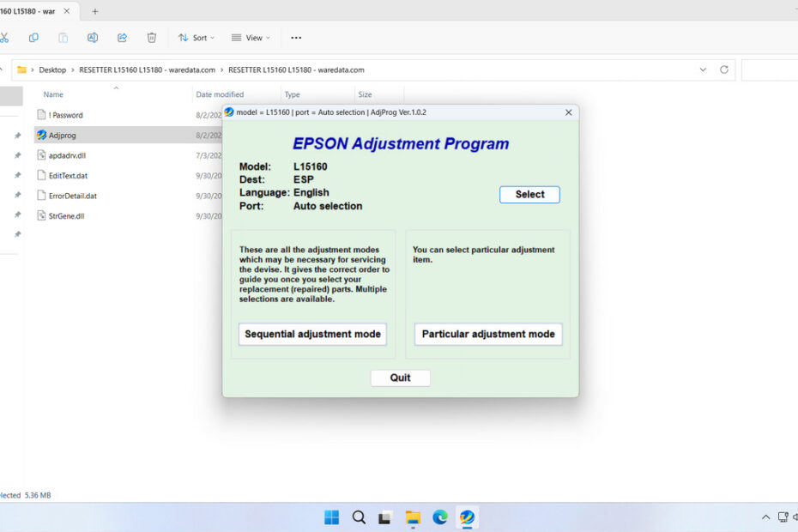Click inside the Explorer search box
The height and width of the screenshot is (532, 798).
point(770,70)
